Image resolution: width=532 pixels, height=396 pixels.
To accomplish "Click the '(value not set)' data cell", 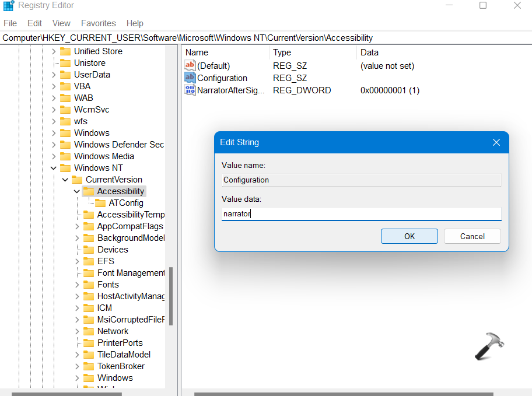I will click(x=387, y=66).
